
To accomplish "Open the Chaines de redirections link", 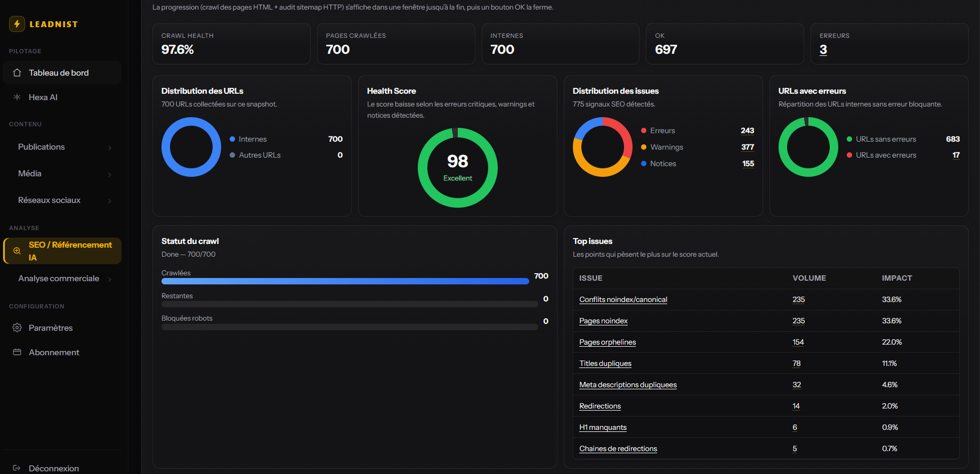I will (x=618, y=448).
